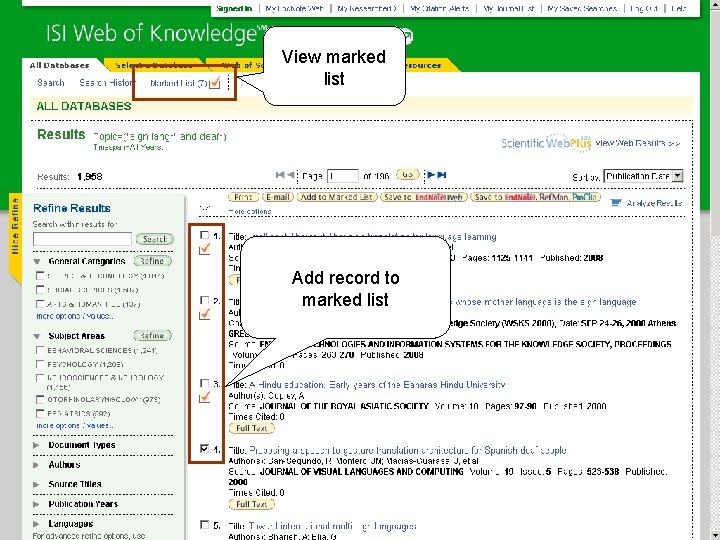
Task: Check Pediatrics subject area
Action: pos(40,413)
